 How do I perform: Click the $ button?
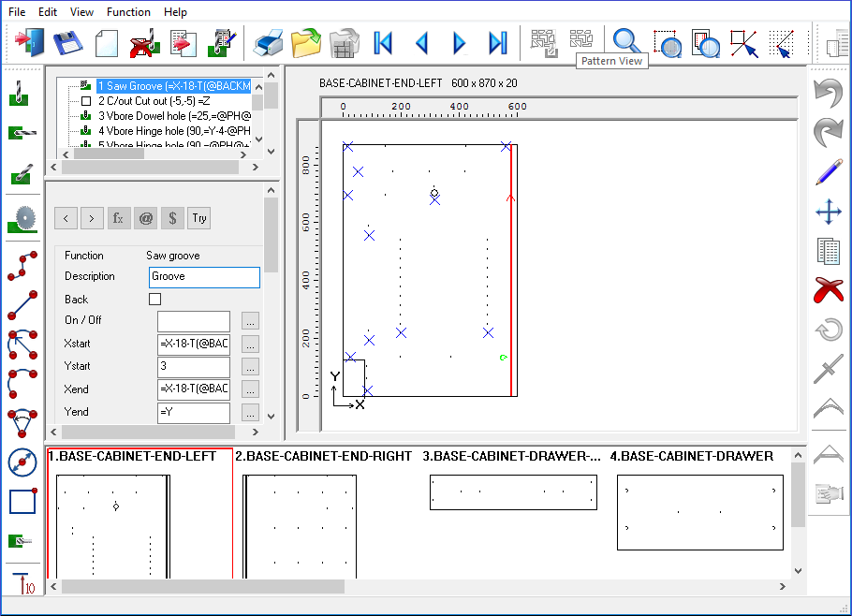[x=172, y=218]
